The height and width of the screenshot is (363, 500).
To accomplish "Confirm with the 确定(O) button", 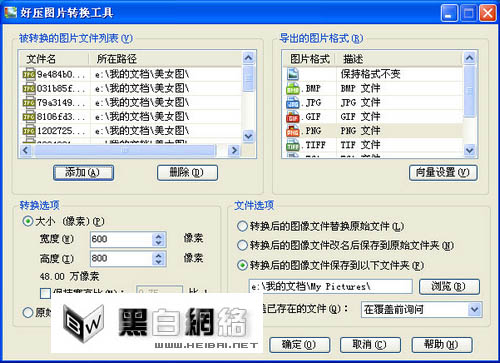I will pos(300,345).
